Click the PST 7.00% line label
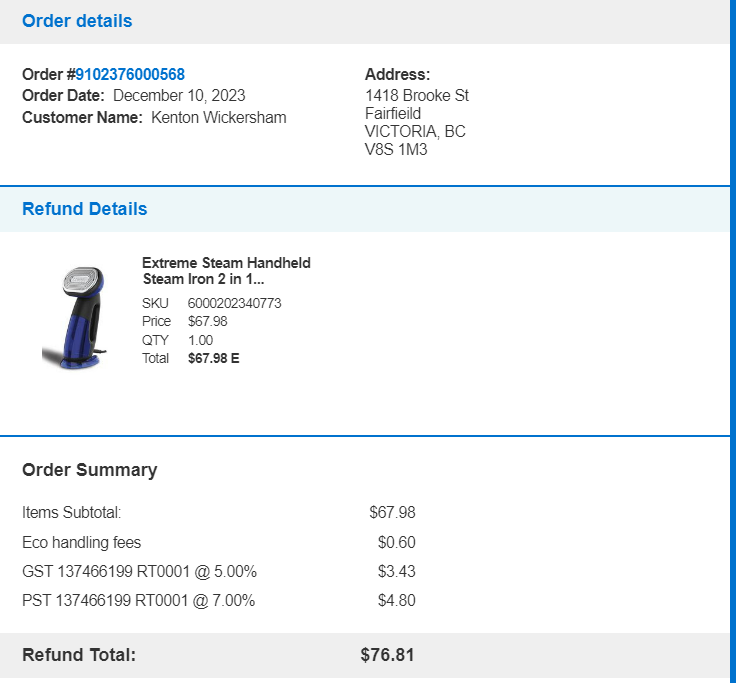Image resolution: width=736 pixels, height=683 pixels. tap(138, 600)
